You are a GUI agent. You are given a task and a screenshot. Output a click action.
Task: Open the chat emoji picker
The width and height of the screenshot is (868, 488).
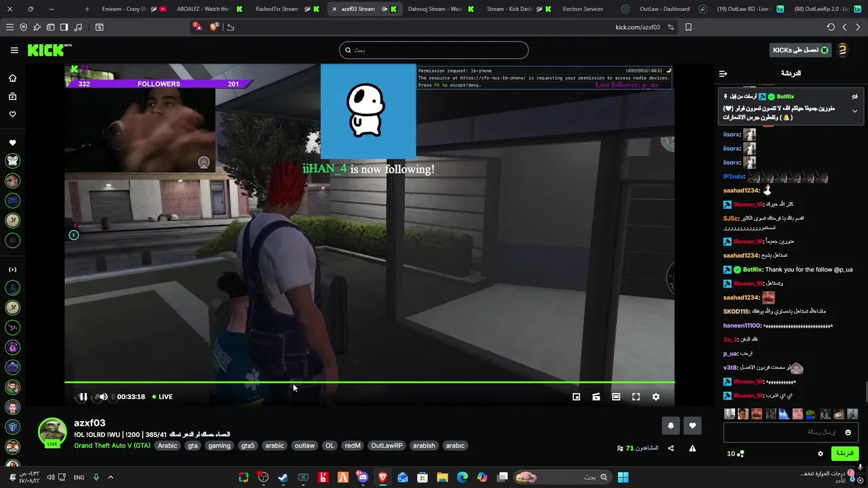[x=848, y=432]
